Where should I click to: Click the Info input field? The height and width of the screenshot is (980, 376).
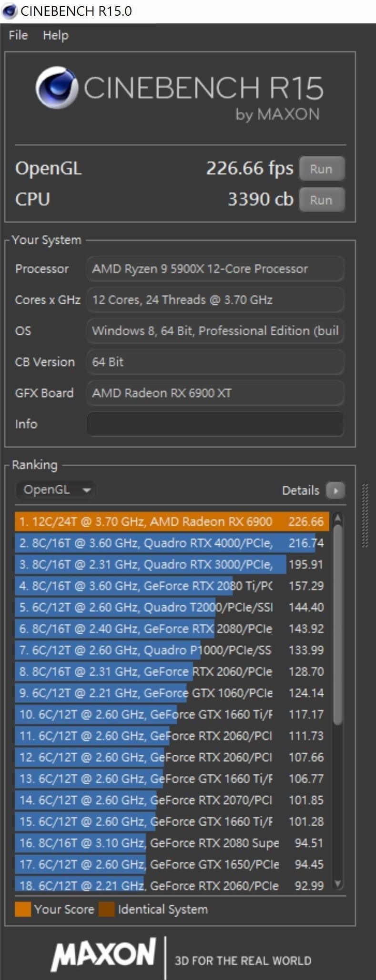tap(215, 424)
